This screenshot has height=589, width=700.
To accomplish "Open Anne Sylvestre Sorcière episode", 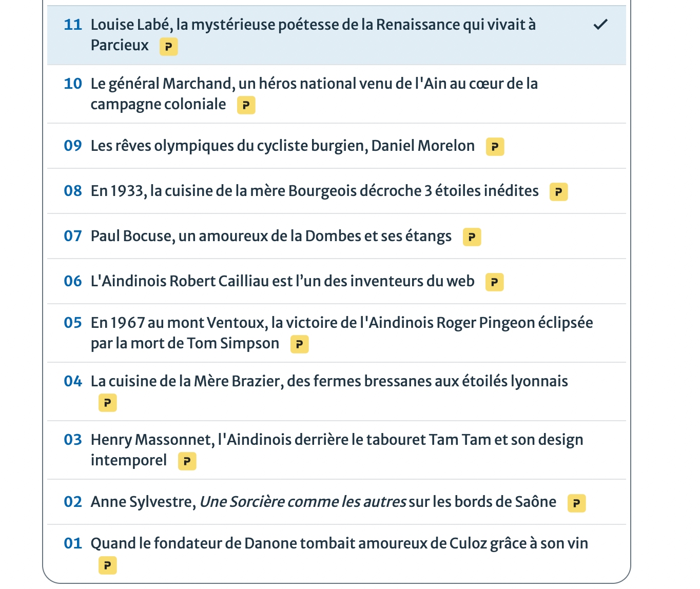I will click(323, 502).
